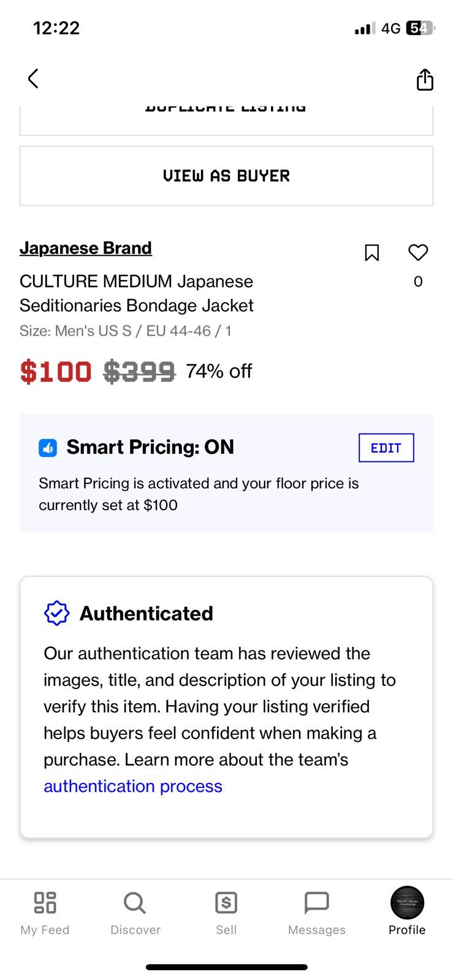Click the Authenticated checkmark badge icon
The image size is (453, 980).
coord(56,612)
